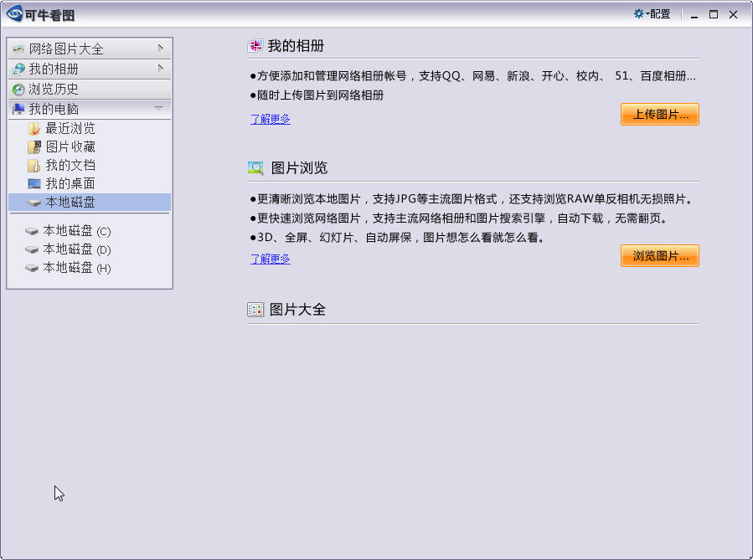753x560 pixels.
Task: Click text starting '方便添加和管理网络相册帐号'
Action: (477, 76)
